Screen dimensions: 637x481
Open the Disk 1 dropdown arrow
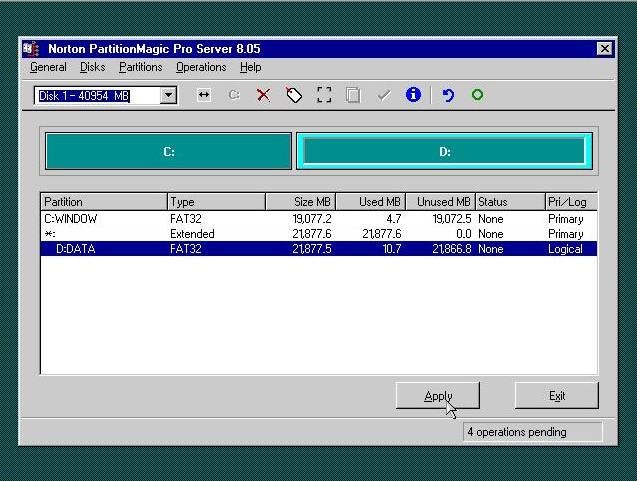(x=168, y=95)
